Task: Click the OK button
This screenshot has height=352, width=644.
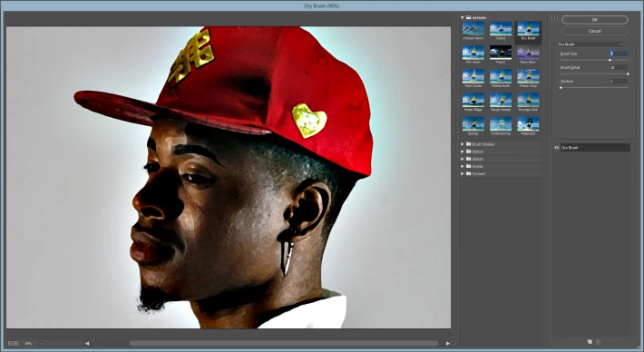Action: coord(595,20)
